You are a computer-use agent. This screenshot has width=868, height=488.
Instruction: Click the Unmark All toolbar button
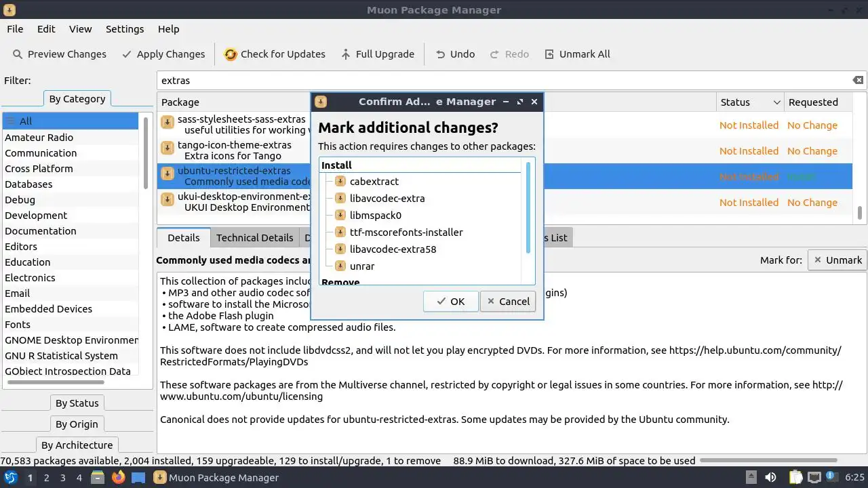point(577,54)
